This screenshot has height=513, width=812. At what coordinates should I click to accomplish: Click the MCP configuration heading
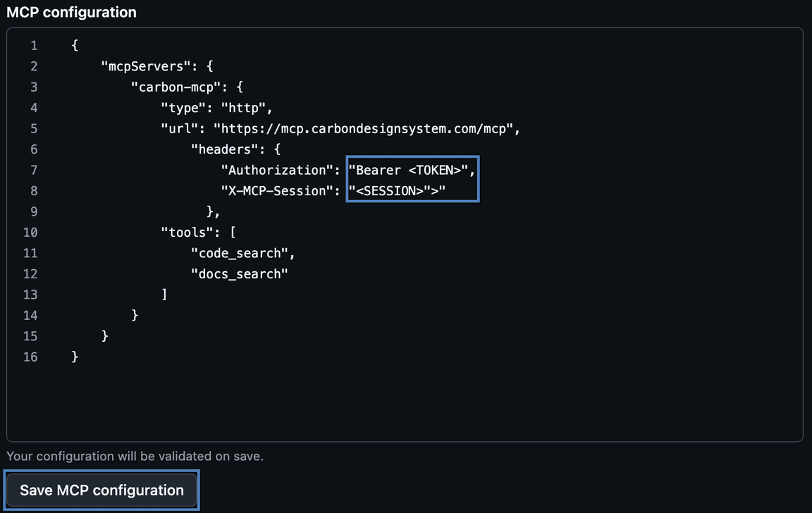(x=70, y=12)
